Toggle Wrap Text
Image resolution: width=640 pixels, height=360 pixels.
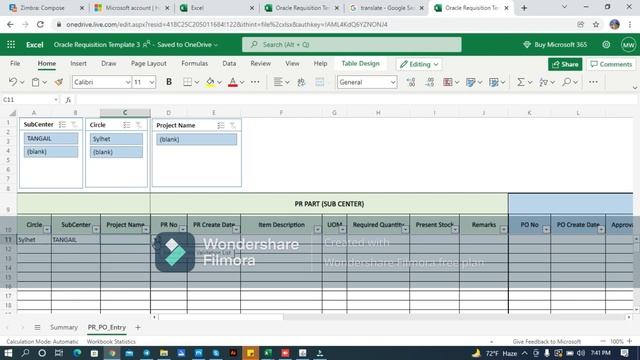point(301,82)
